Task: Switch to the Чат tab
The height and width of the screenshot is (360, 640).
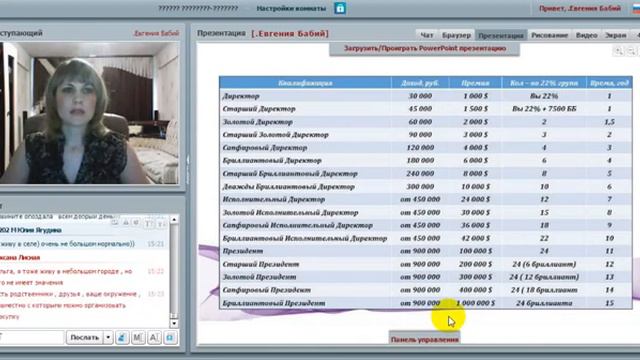Action: 426,35
